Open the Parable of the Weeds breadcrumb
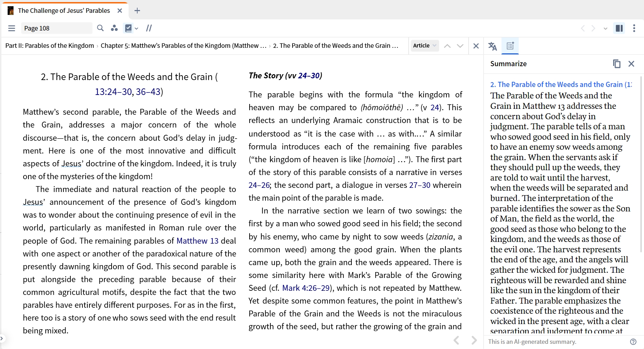 pos(336,45)
